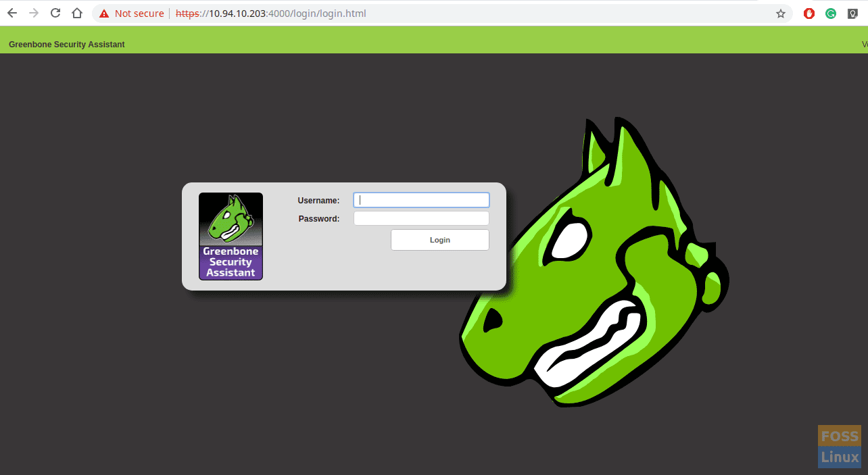This screenshot has width=868, height=475.
Task: Click the browser Back arrow
Action: click(12, 14)
